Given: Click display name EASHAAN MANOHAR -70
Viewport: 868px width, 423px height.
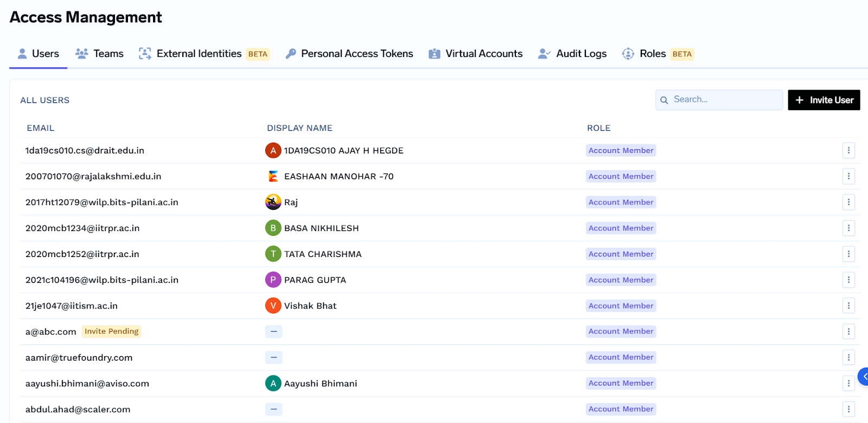Looking at the screenshot, I should [339, 177].
